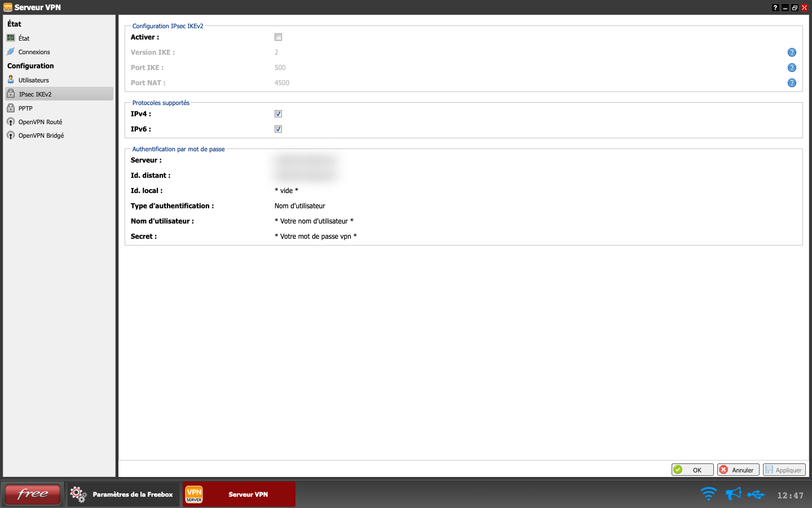
Task: Open the free start menu button
Action: [33, 494]
